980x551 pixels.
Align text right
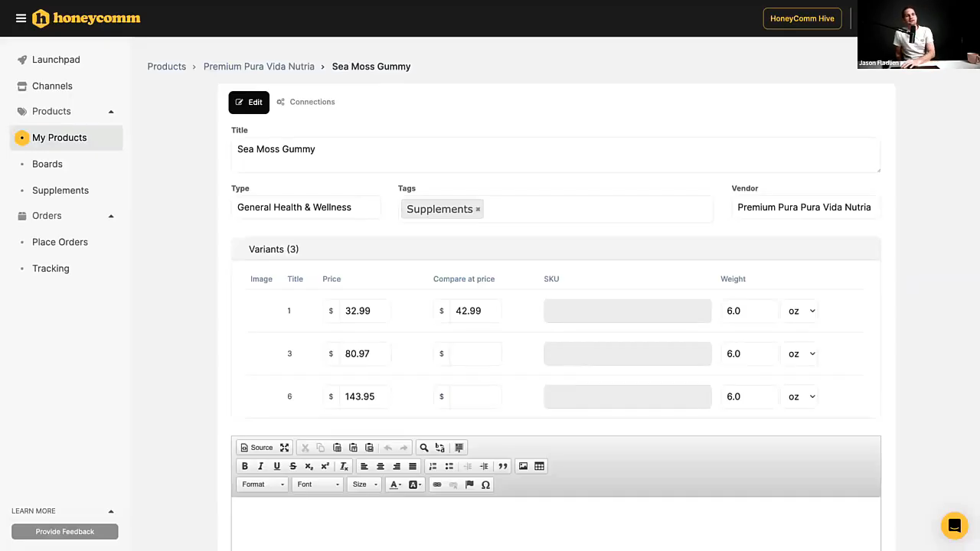tap(397, 466)
